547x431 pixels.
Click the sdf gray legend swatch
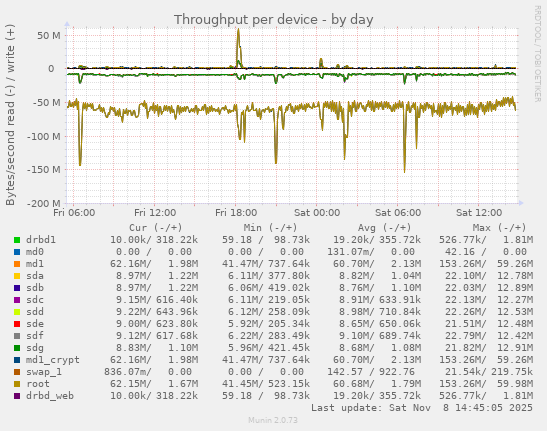coord(17,336)
